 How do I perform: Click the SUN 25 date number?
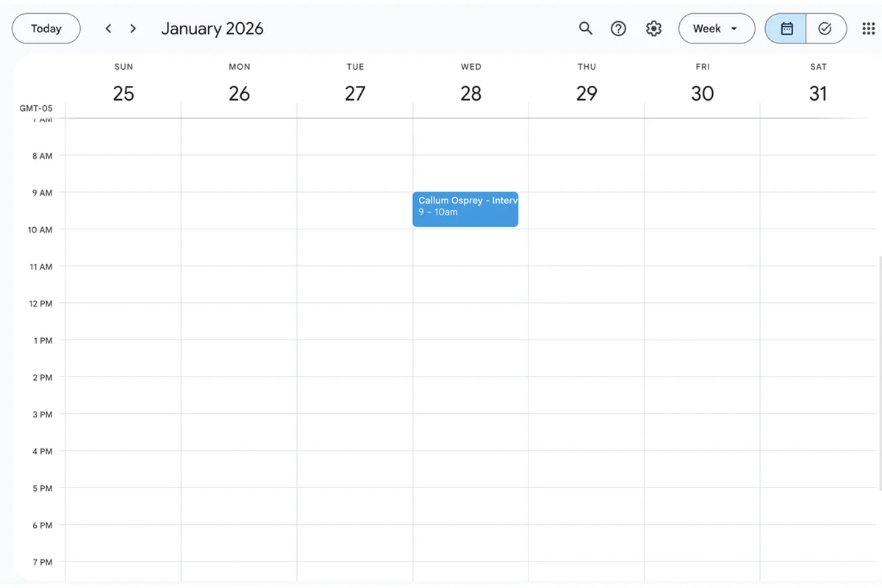pyautogui.click(x=123, y=93)
